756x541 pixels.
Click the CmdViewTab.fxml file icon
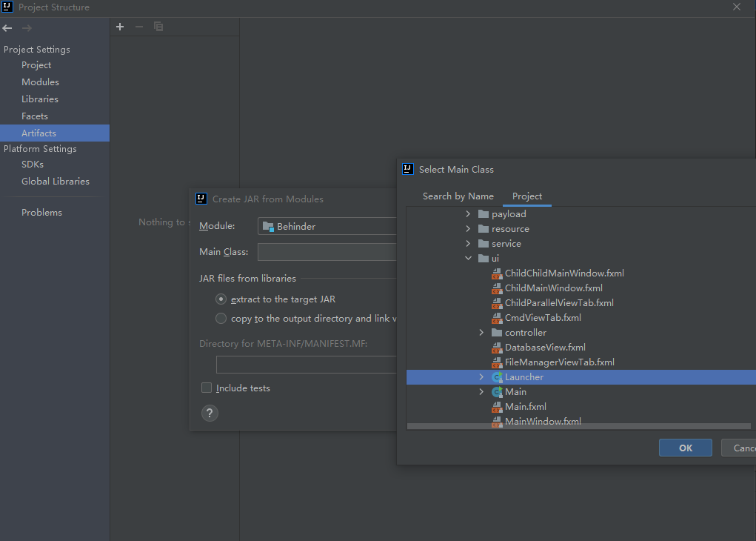497,318
